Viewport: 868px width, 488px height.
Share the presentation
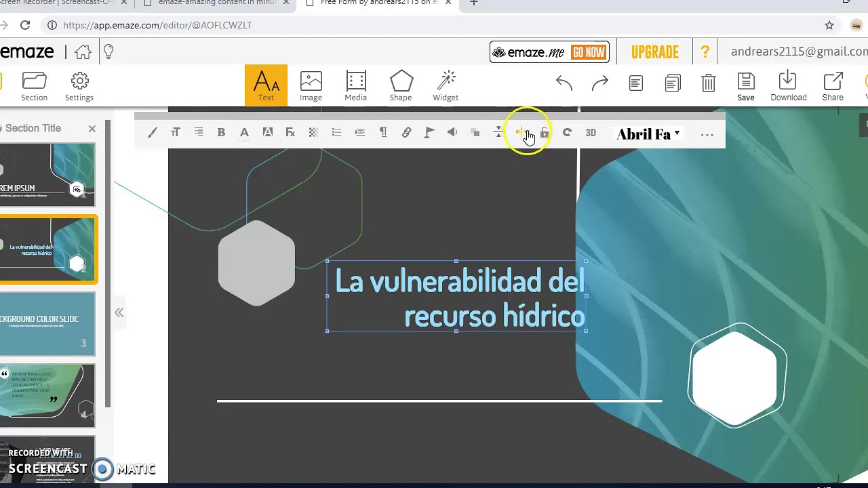pos(833,86)
